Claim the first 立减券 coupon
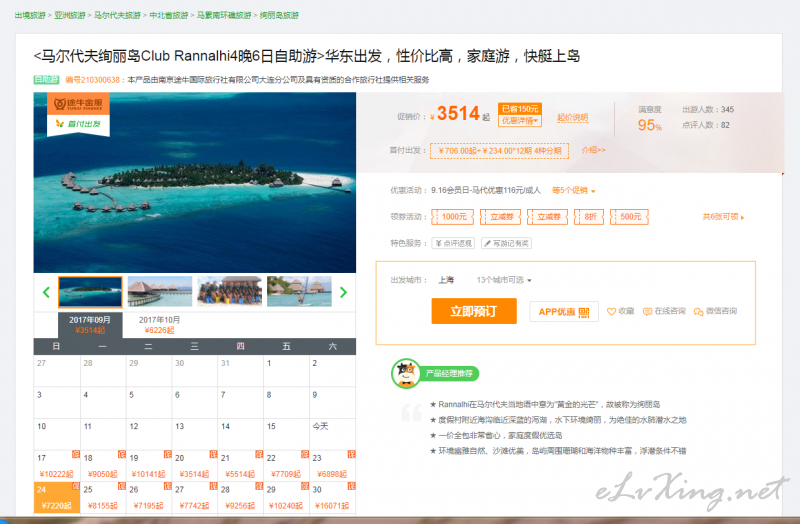This screenshot has height=524, width=800. coord(501,217)
